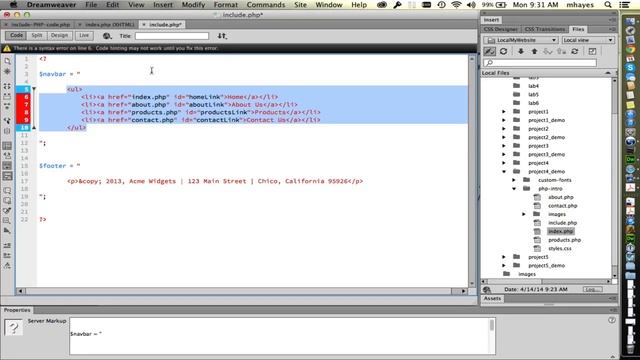
Task: Click Synchronize with remote server icon
Action: pos(575,51)
